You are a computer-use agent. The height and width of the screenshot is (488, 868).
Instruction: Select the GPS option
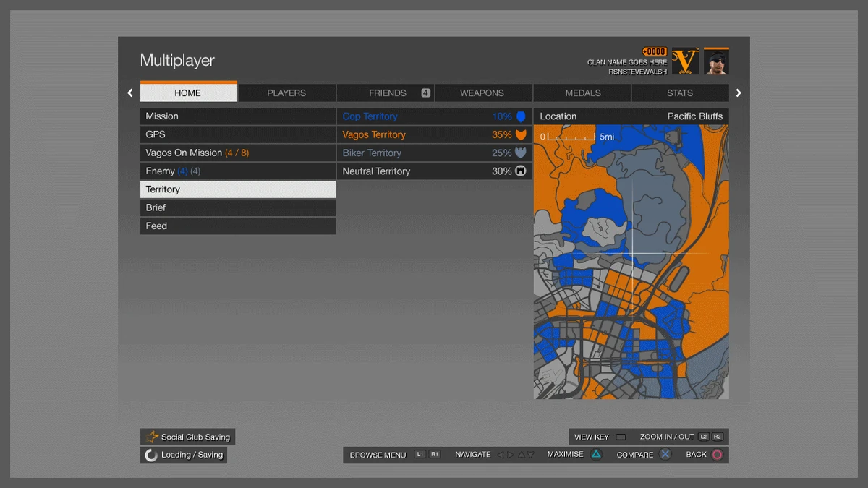[x=238, y=134]
